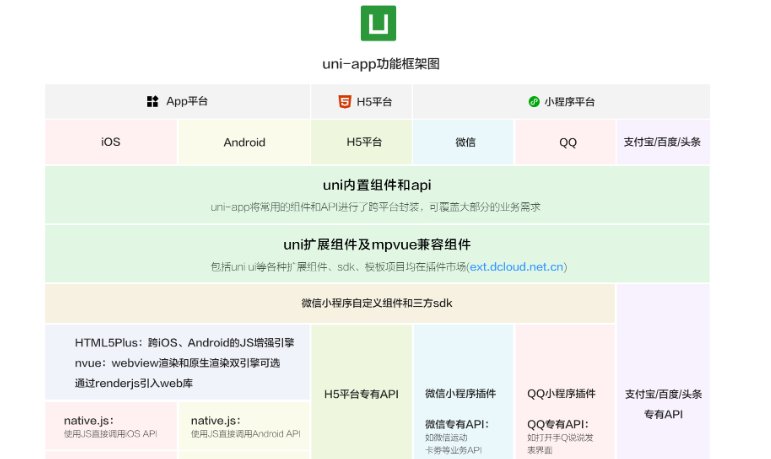Click the 微信小程序插件 label

tap(460, 394)
